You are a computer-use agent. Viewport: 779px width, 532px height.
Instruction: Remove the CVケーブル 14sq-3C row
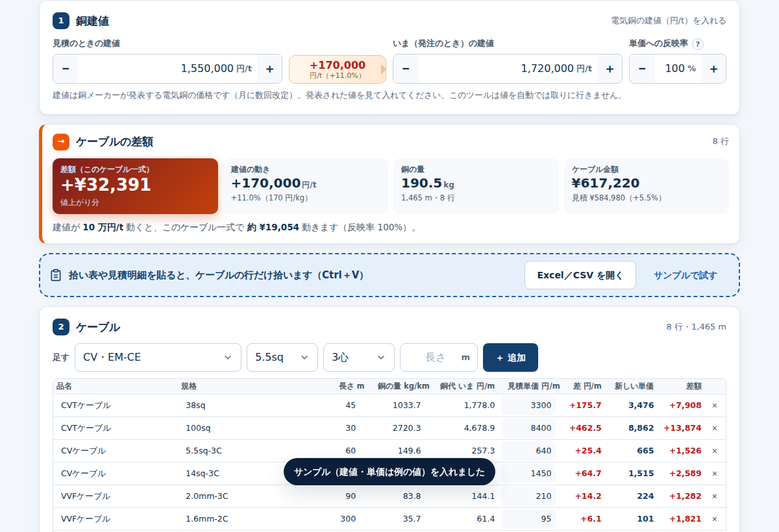click(715, 474)
